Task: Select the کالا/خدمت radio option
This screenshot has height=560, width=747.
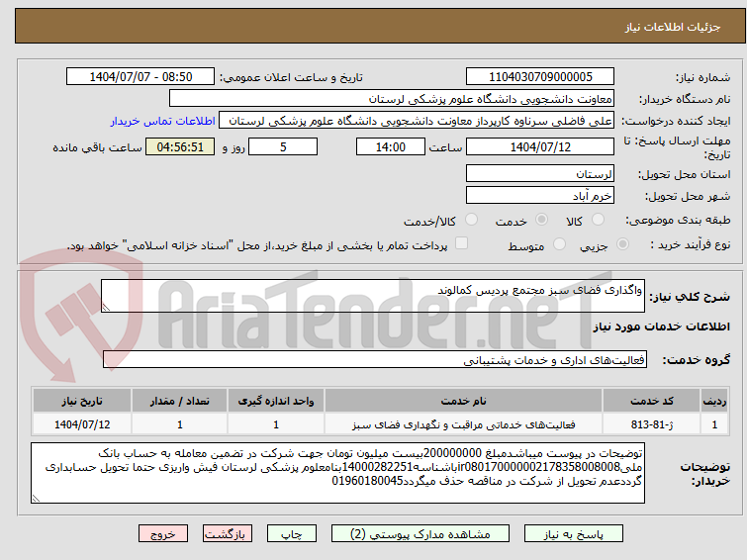Action: click(471, 220)
